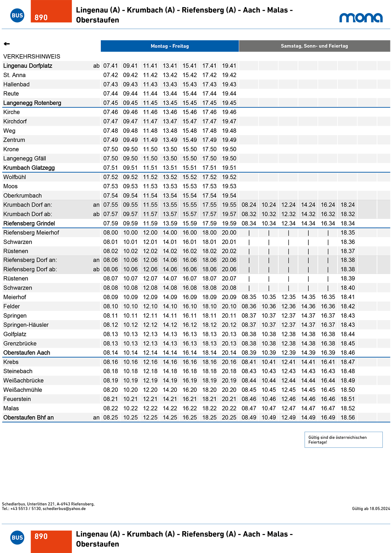Image resolution: width=392 pixels, height=553 pixels.
Task: Click the Oberstaufen Aach stop name
Action: coord(27,353)
